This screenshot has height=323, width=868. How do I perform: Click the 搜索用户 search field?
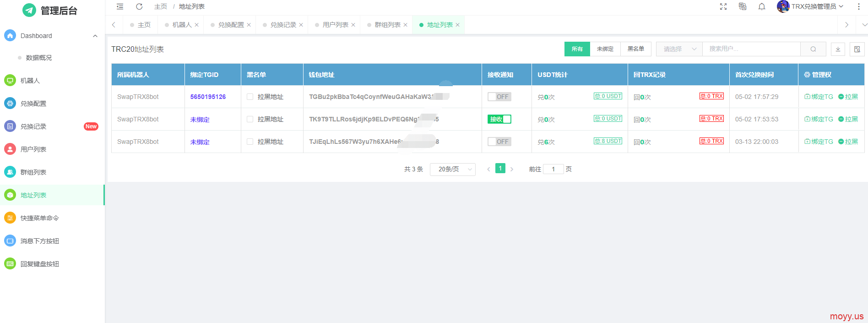pos(751,49)
